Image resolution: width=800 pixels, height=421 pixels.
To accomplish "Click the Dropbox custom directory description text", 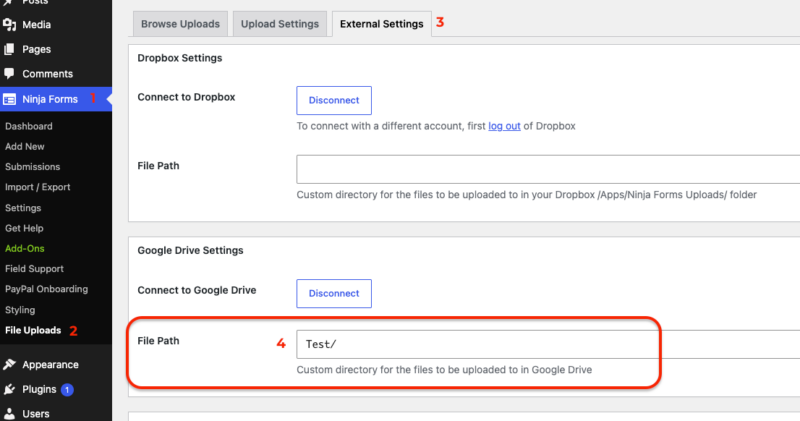I will [x=527, y=194].
